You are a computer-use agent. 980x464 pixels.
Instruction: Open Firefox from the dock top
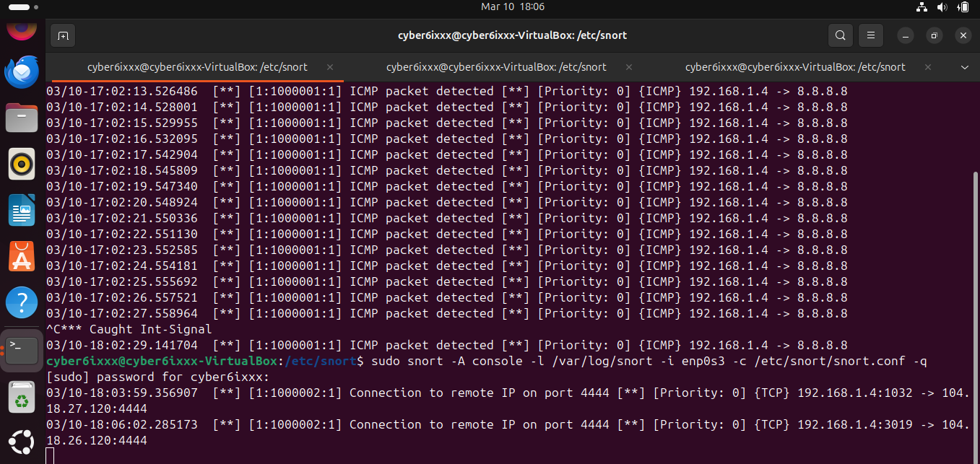[x=22, y=30]
